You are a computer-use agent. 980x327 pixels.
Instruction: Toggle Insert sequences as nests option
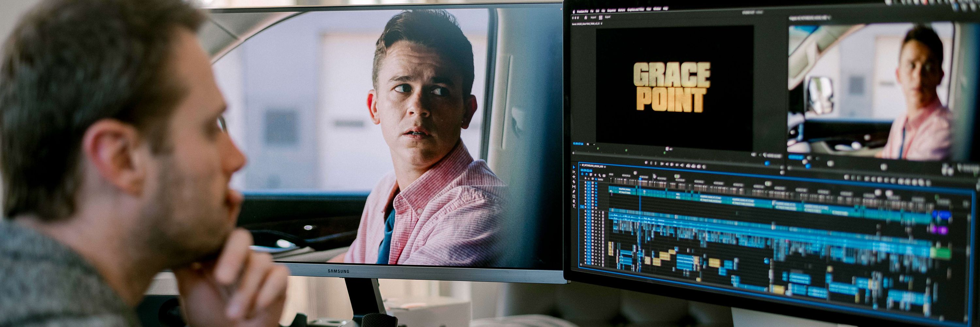coord(582,174)
